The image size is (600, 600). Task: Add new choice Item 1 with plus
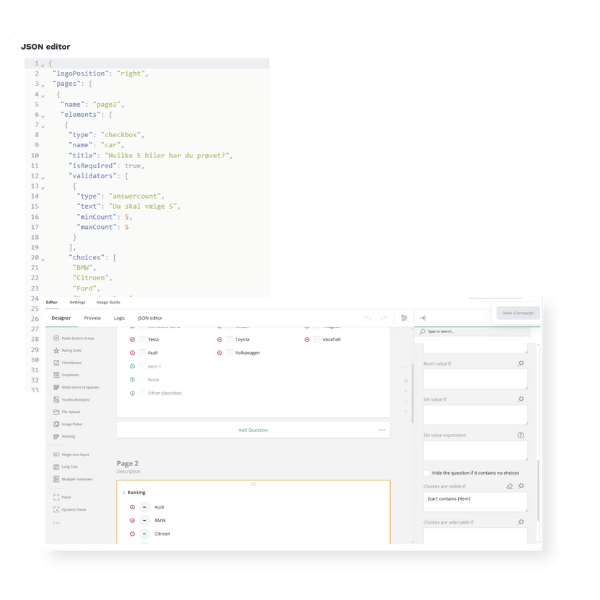point(132,366)
